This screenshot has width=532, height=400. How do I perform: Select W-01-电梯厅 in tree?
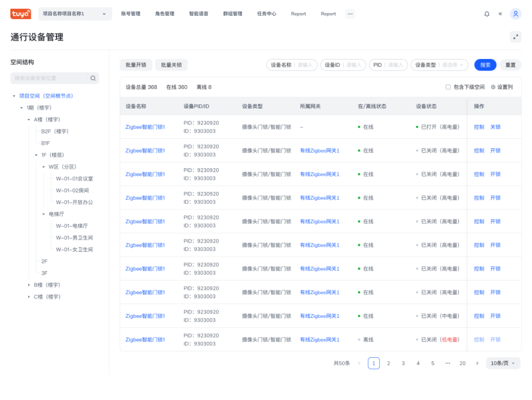coord(72,226)
